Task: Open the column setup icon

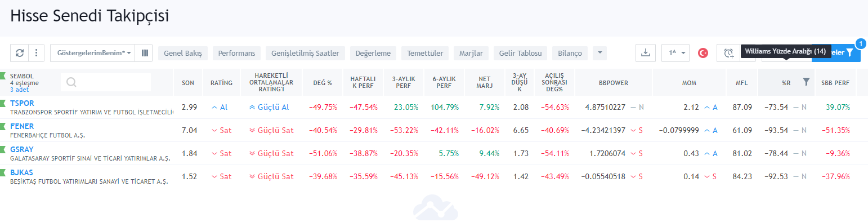Action: point(145,53)
